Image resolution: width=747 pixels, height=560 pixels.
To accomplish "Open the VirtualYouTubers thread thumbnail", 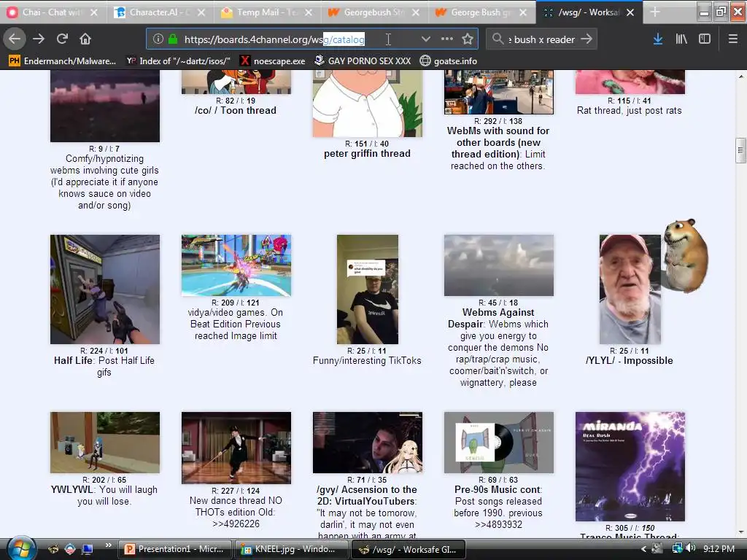I will [x=368, y=443].
